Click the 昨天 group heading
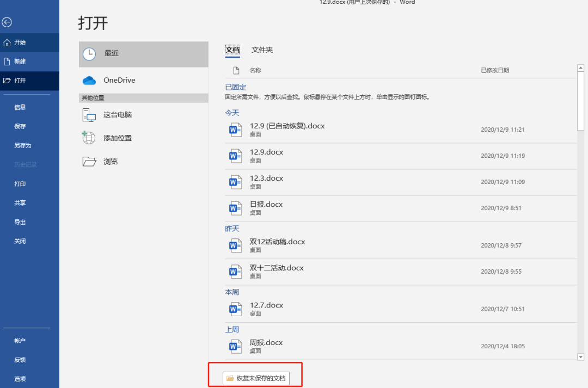This screenshot has height=388, width=588. click(x=232, y=229)
